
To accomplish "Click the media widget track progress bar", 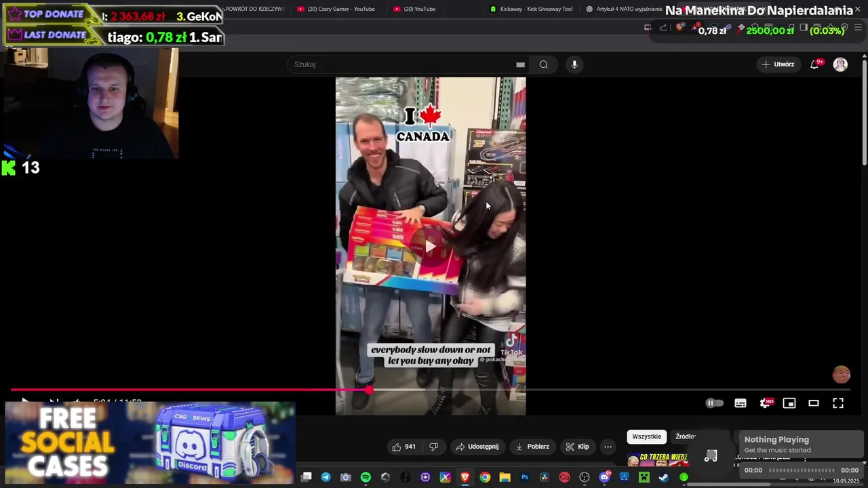I will 802,470.
